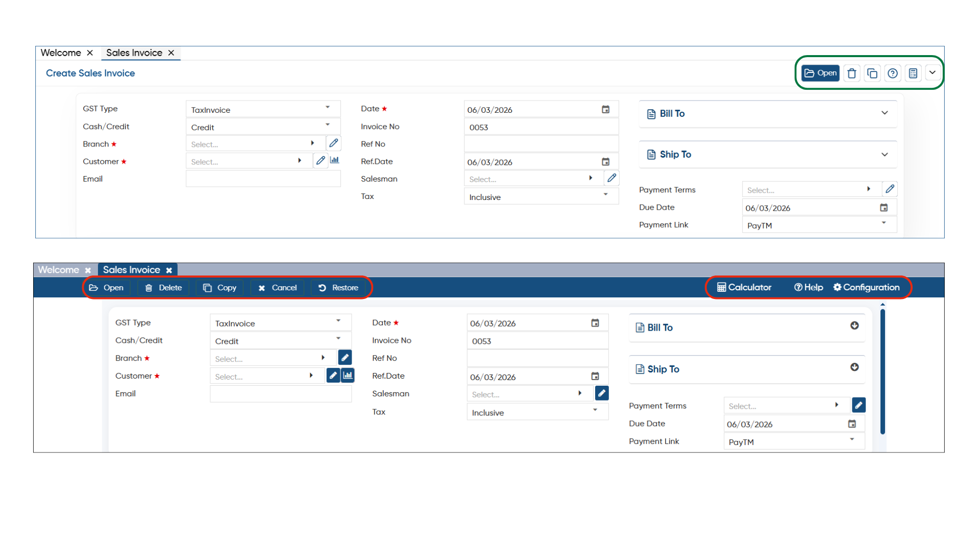Click Delete in lower blue toolbar

pyautogui.click(x=163, y=288)
